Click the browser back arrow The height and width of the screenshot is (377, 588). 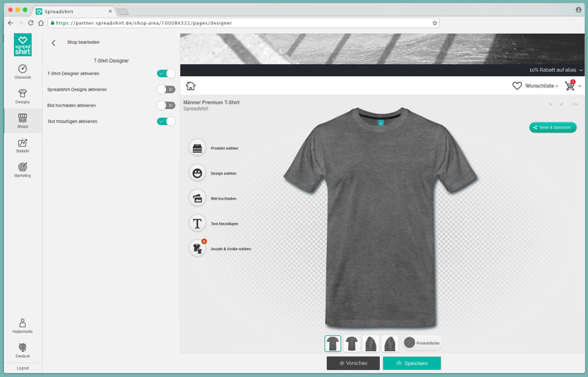tap(11, 23)
